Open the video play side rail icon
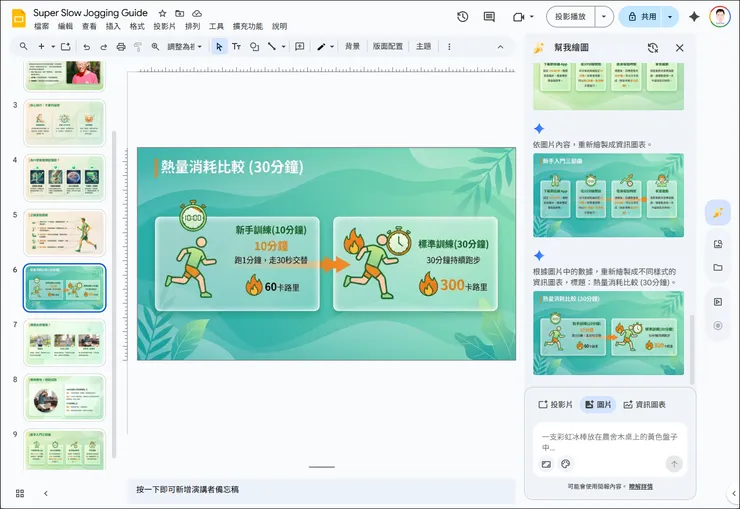Screen dimensions: 740x509 (x=718, y=302)
